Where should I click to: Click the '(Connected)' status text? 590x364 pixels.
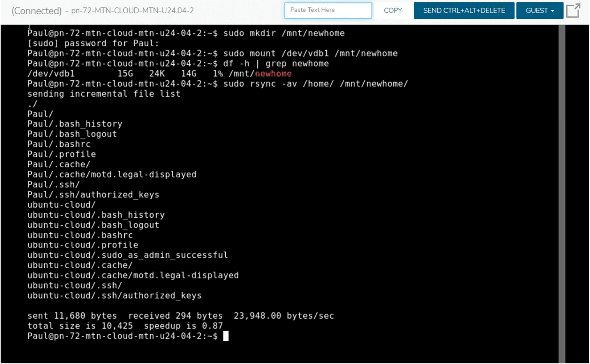[x=37, y=11]
